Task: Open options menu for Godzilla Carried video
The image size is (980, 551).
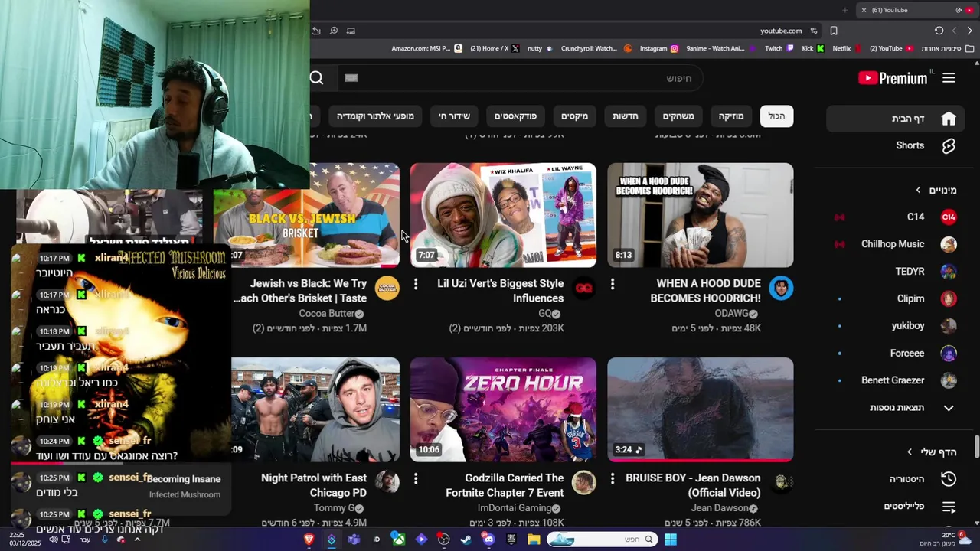Action: tap(416, 478)
